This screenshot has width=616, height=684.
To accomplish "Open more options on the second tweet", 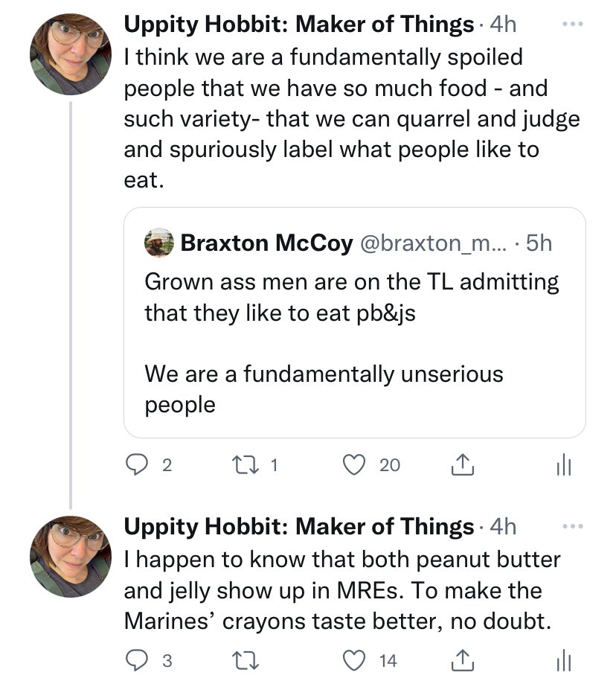I will click(572, 526).
